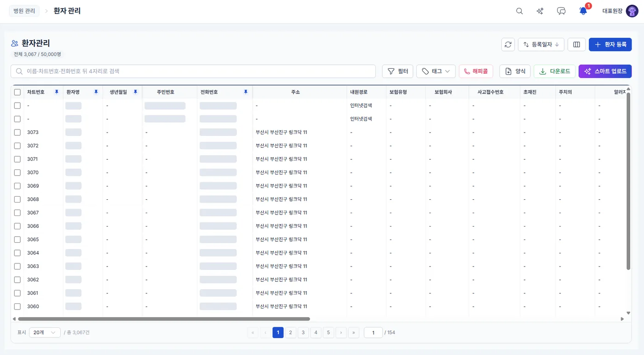
Task: Click the refresh list icon button
Action: tap(508, 45)
